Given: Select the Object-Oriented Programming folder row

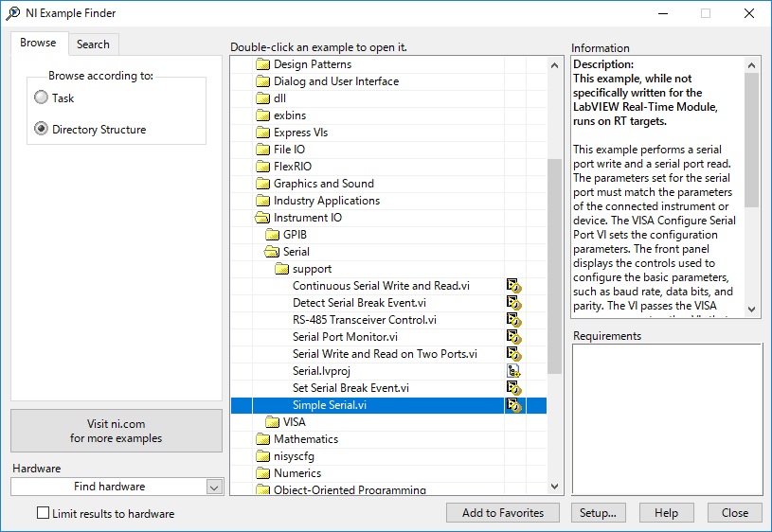Looking at the screenshot, I should tap(388, 489).
